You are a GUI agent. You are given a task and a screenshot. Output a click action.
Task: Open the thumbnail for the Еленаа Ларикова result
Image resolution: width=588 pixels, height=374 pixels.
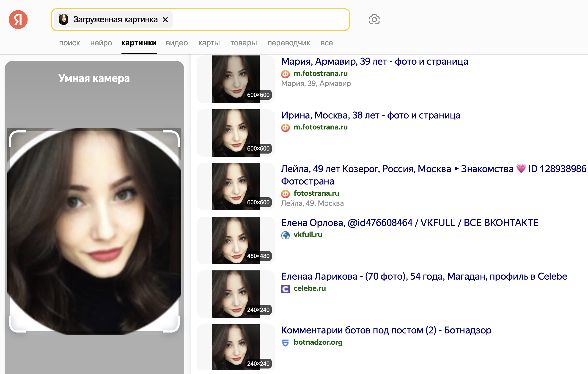[236, 294]
